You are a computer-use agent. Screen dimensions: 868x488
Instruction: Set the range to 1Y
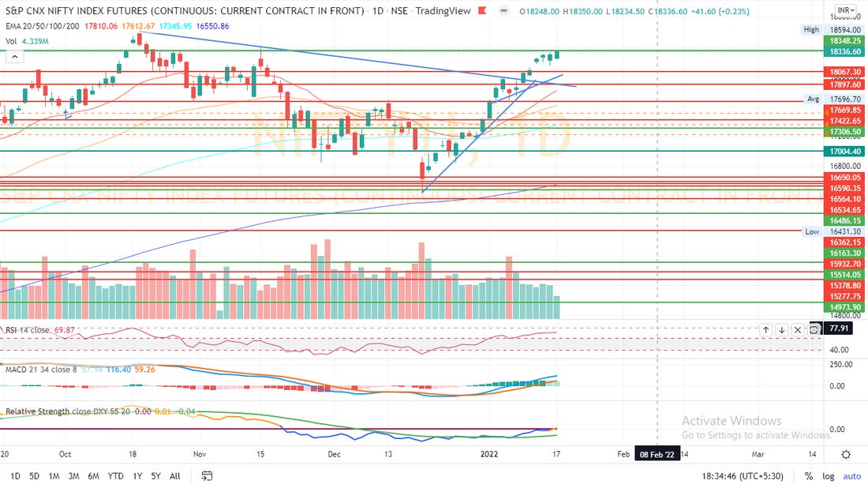[137, 476]
